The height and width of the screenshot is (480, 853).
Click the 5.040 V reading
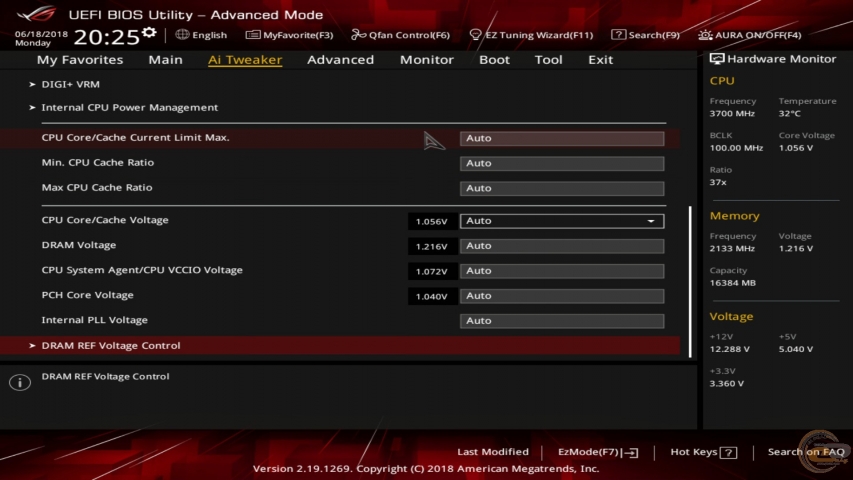tap(796, 349)
